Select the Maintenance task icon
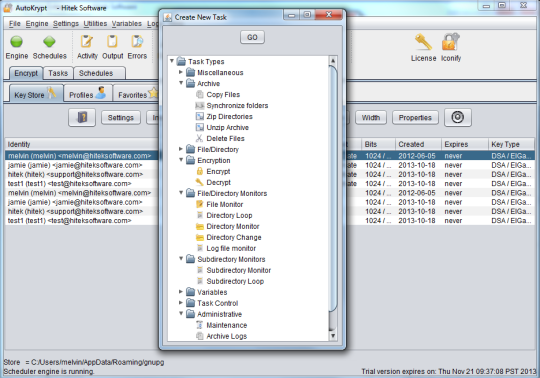 pos(199,325)
